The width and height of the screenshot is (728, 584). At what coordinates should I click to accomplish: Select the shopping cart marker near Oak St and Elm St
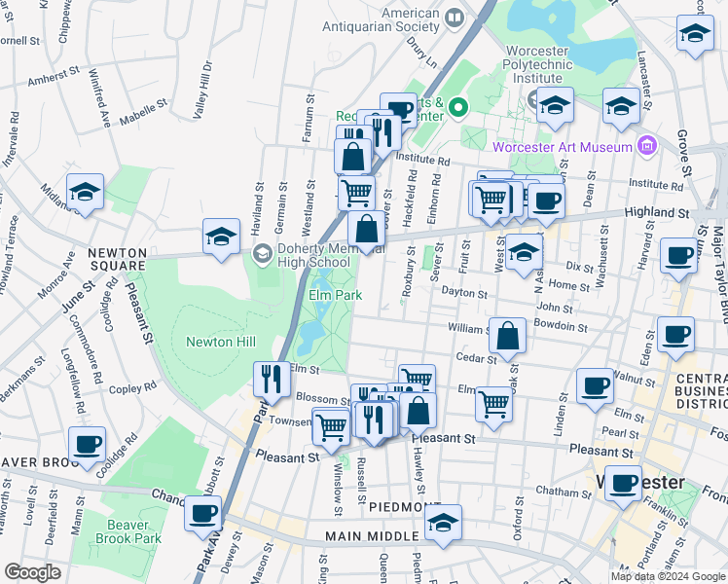(x=494, y=408)
